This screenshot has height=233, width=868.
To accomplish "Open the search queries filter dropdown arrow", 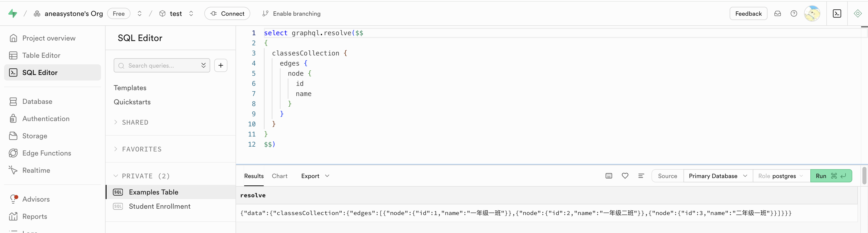I will (x=204, y=65).
